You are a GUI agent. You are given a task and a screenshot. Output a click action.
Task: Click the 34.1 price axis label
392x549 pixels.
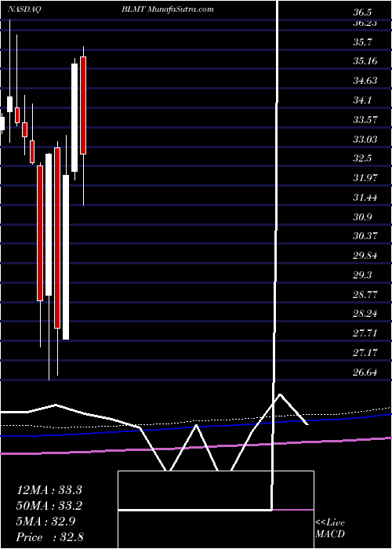362,101
